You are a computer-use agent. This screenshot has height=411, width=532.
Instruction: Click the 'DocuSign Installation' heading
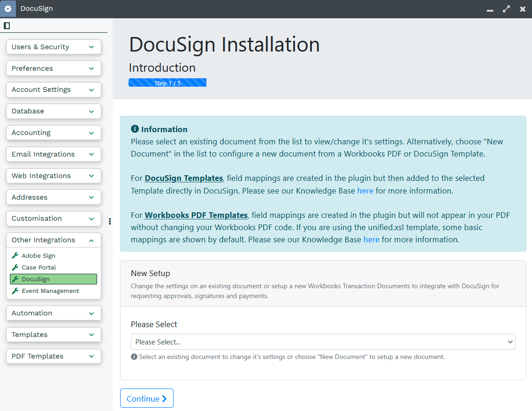point(224,45)
